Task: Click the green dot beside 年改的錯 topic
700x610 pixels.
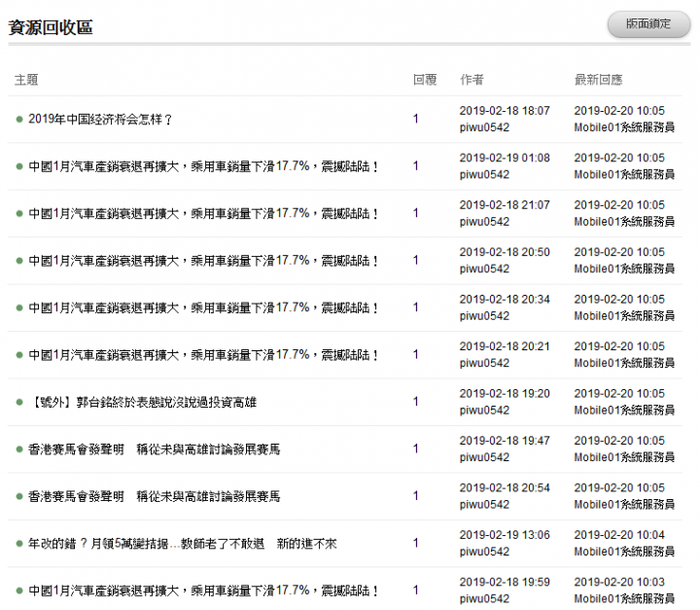Action: click(19, 544)
